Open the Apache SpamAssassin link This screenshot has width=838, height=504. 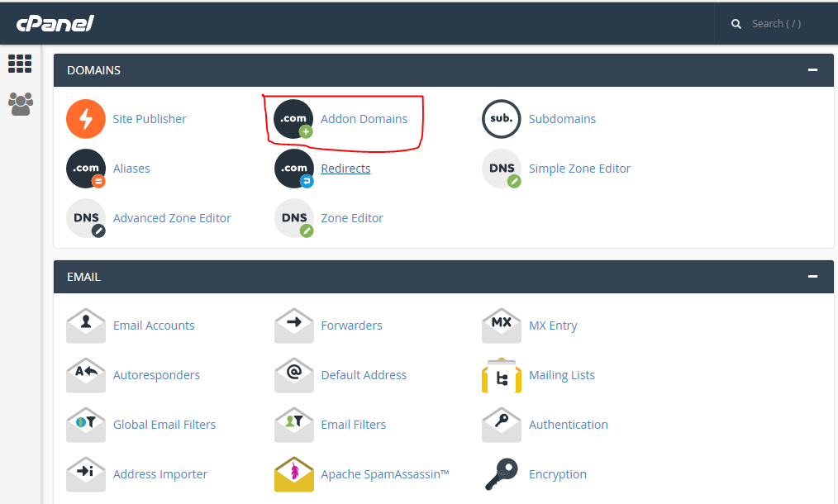point(385,474)
